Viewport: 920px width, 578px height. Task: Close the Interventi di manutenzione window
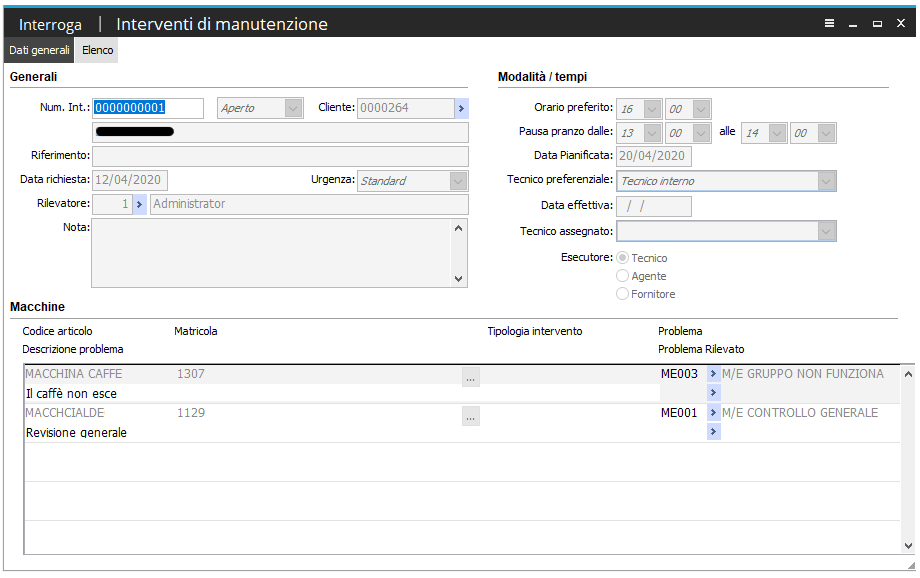[x=901, y=23]
